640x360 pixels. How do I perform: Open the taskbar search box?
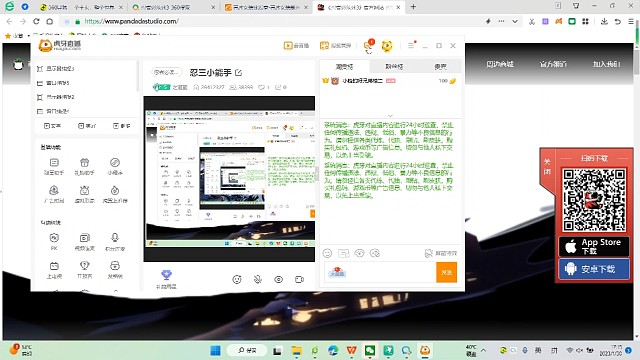[247, 350]
